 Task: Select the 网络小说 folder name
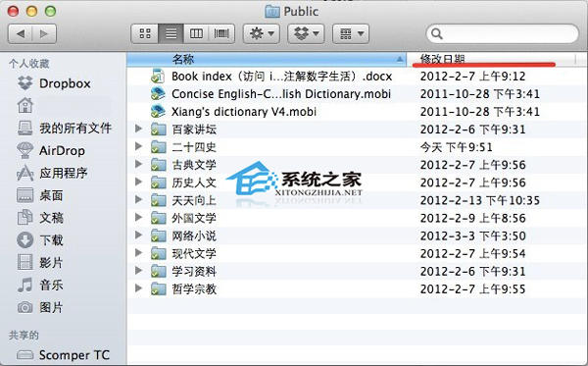pyautogui.click(x=194, y=236)
